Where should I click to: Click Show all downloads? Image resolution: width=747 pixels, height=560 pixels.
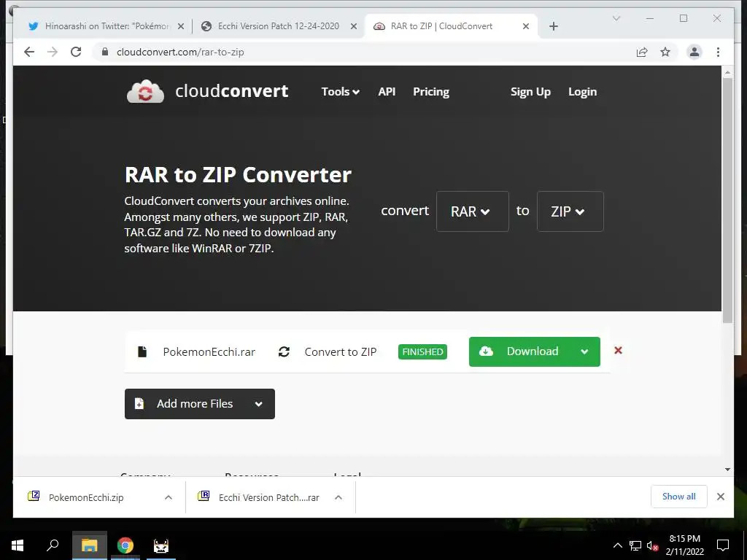(679, 497)
